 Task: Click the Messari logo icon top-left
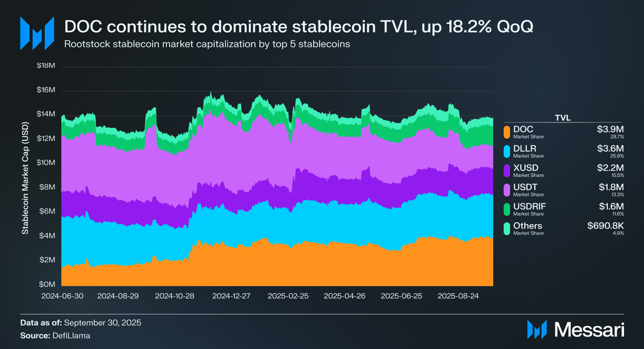[37, 33]
